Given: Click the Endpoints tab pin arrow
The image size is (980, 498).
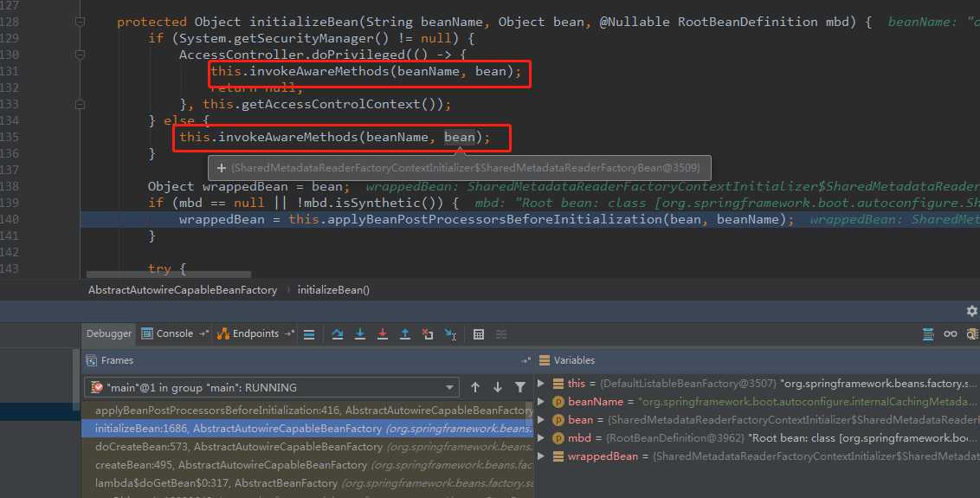Looking at the screenshot, I should coord(289,334).
